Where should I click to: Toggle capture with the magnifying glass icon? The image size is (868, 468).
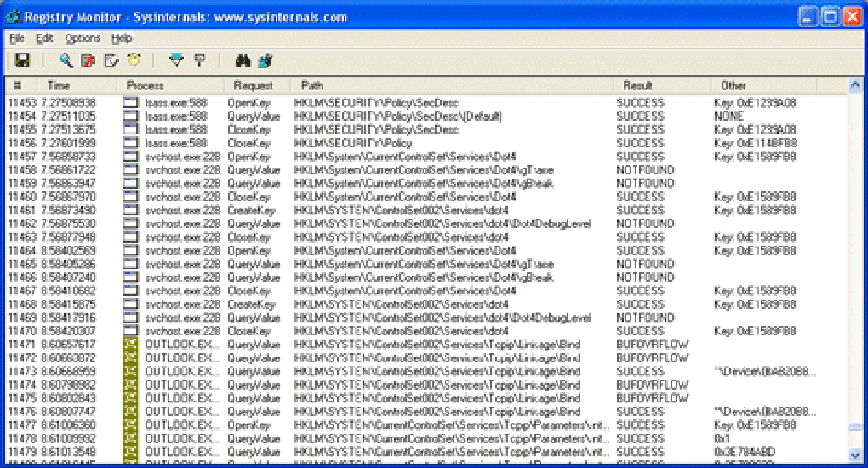[x=66, y=60]
